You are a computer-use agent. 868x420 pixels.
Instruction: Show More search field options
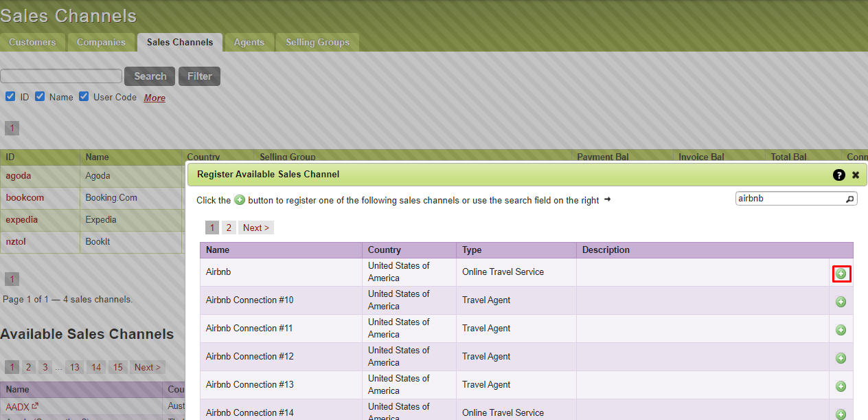pyautogui.click(x=155, y=98)
